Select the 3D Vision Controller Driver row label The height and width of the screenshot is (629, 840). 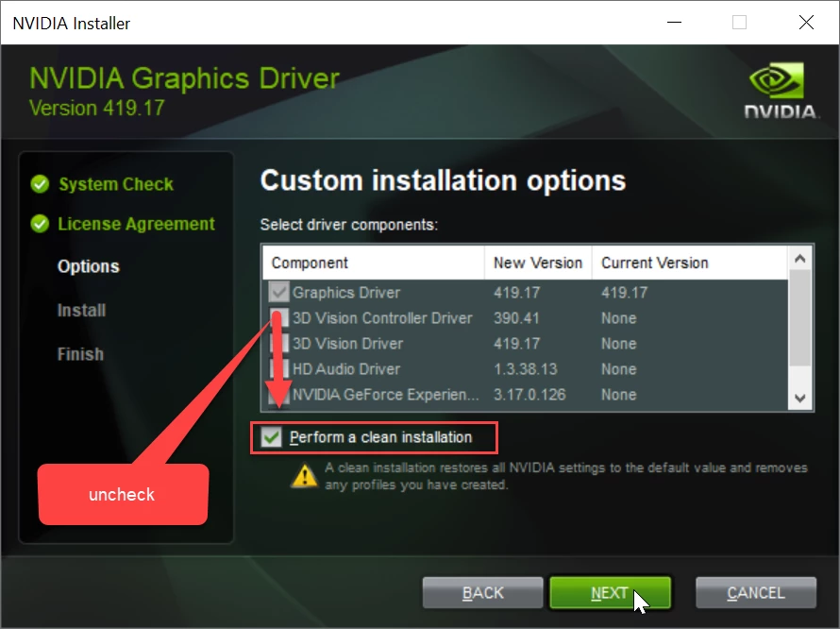pos(382,318)
